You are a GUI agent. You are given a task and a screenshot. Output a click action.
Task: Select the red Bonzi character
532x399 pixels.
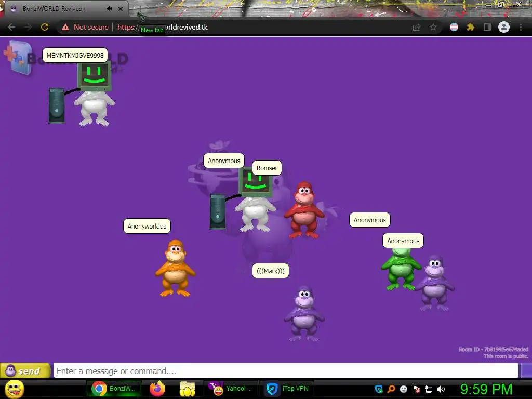pyautogui.click(x=304, y=210)
